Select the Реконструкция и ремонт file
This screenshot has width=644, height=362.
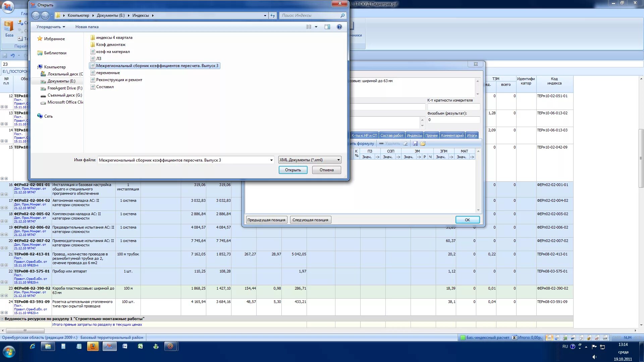point(116,80)
